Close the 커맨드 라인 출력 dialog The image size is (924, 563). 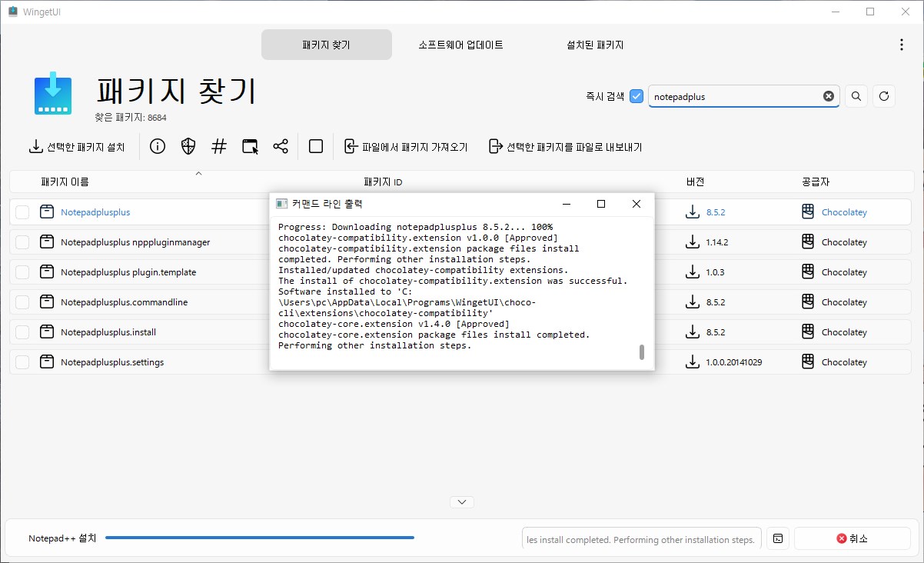pos(636,204)
